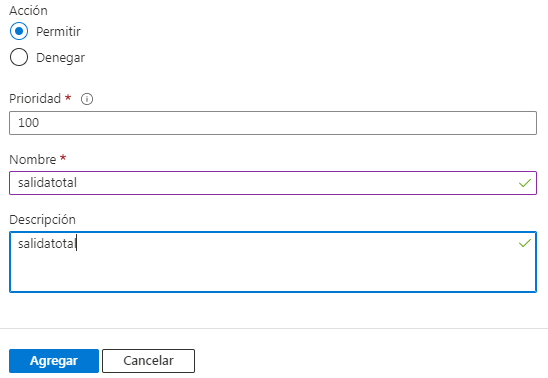Click the Permitir option label text
The width and height of the screenshot is (548, 378).
pyautogui.click(x=58, y=32)
